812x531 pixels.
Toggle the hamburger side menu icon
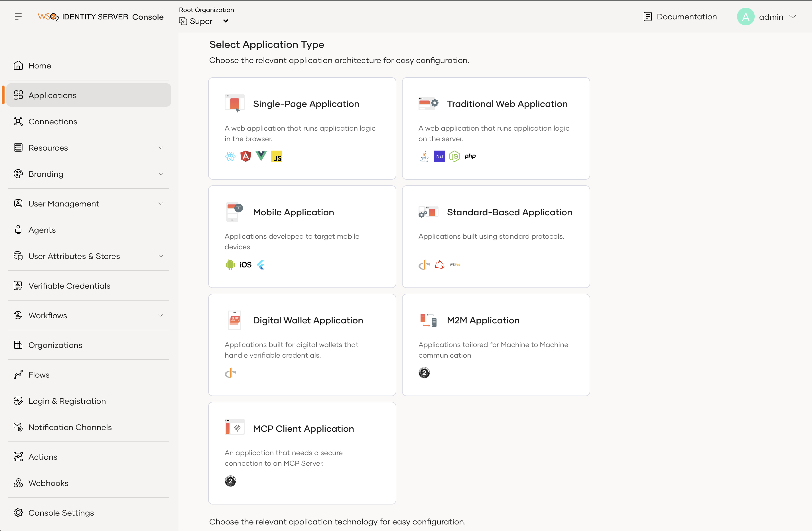click(x=18, y=16)
